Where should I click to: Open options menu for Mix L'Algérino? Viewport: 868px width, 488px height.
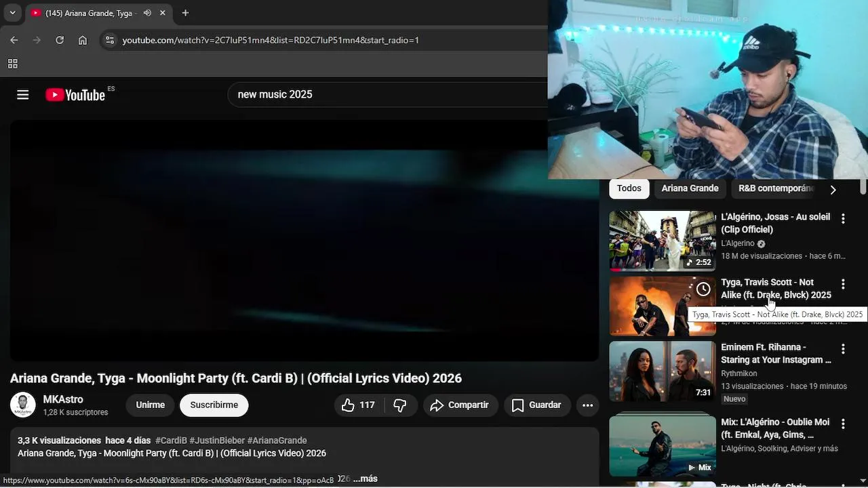pyautogui.click(x=843, y=424)
